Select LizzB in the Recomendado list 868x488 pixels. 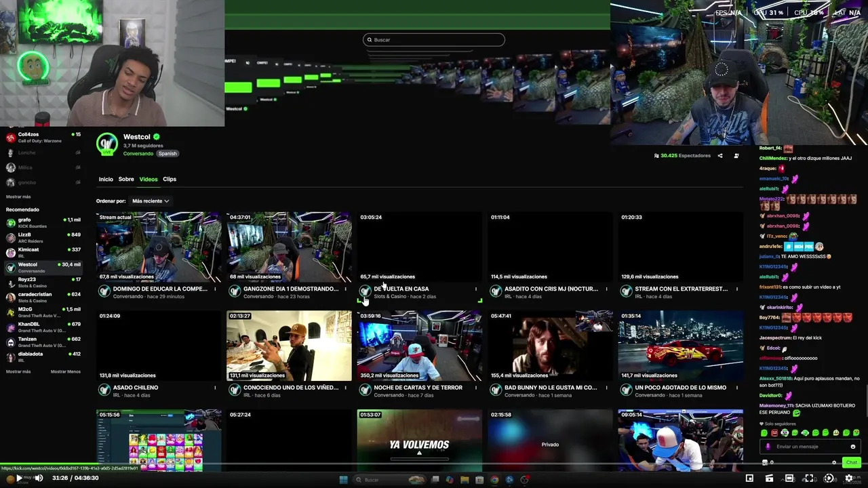(43, 238)
